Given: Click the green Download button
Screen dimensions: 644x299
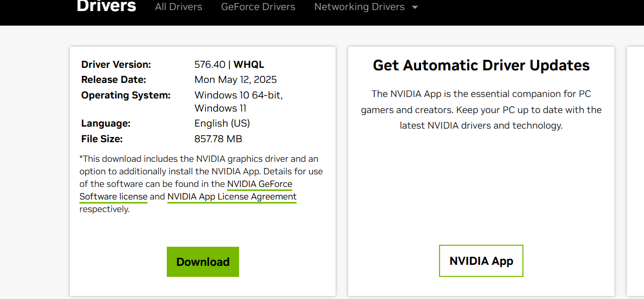Looking at the screenshot, I should click(x=203, y=262).
